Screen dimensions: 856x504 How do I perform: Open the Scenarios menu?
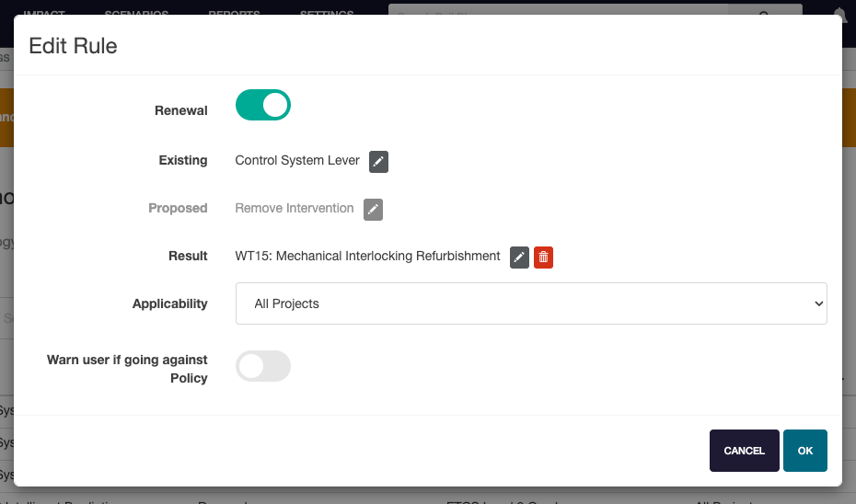[136, 13]
